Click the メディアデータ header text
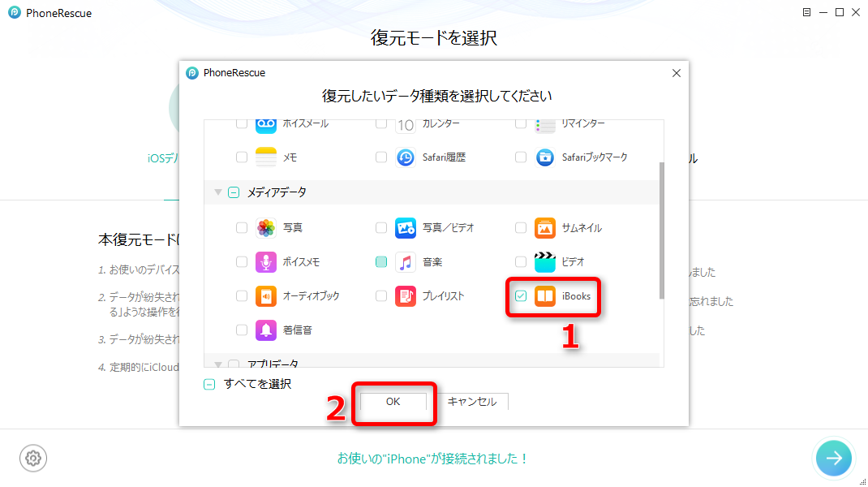This screenshot has height=487, width=868. 277,192
